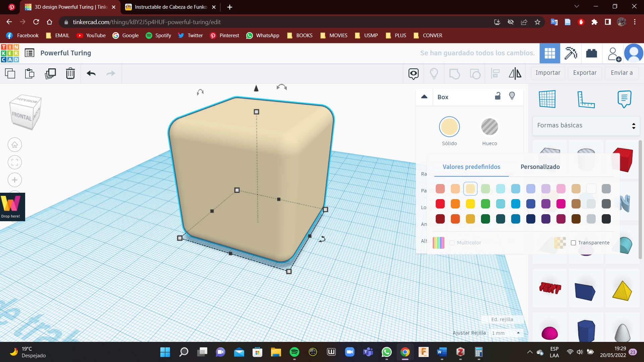644x362 pixels.
Task: Open the Formas básicas shapes dropdown
Action: point(586,125)
